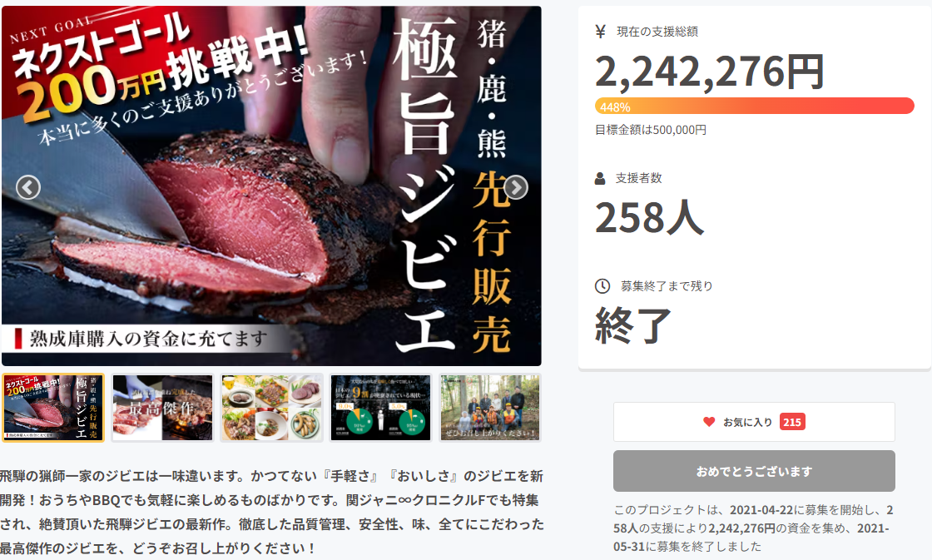This screenshot has width=932, height=560.
Task: Click the お気に入り favorite button
Action: tap(754, 422)
